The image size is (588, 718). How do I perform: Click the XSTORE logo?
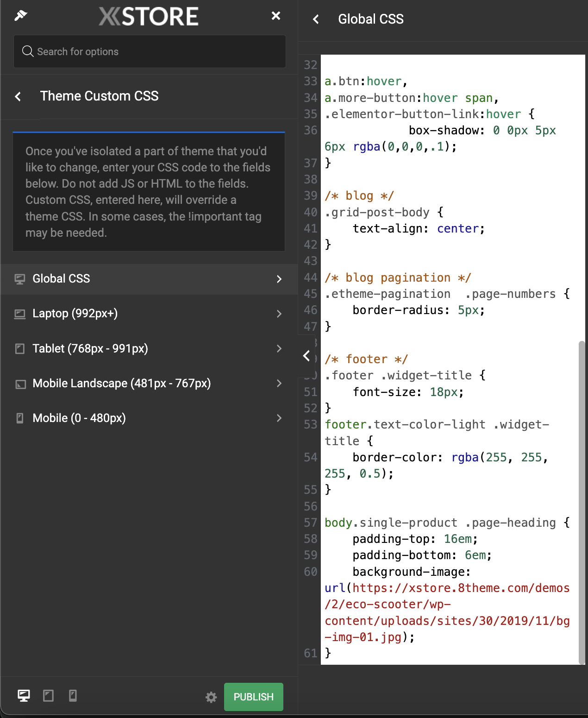(149, 16)
